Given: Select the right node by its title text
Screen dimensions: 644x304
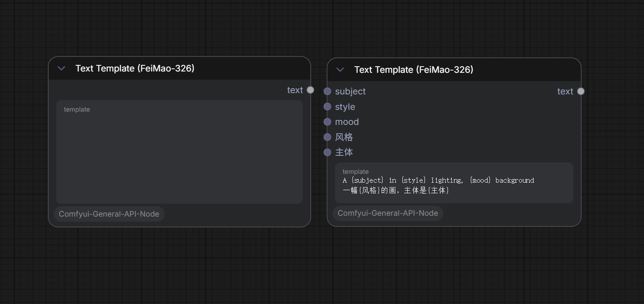Looking at the screenshot, I should [414, 70].
